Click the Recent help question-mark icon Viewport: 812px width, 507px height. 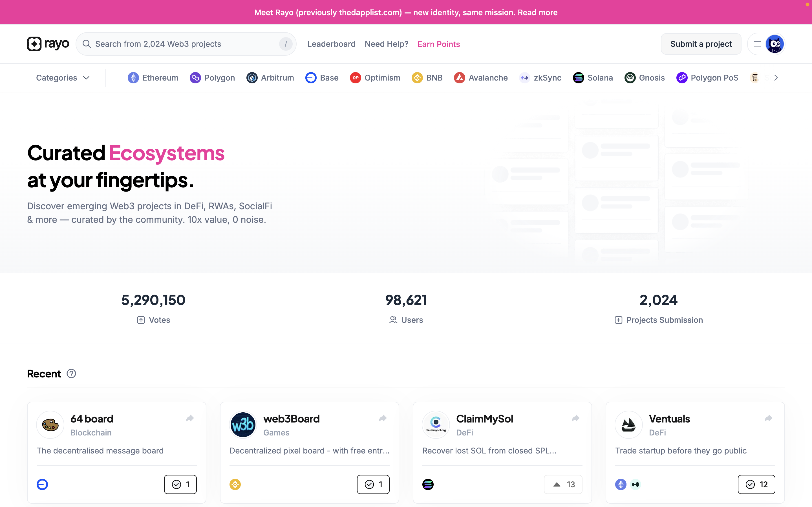pyautogui.click(x=71, y=373)
